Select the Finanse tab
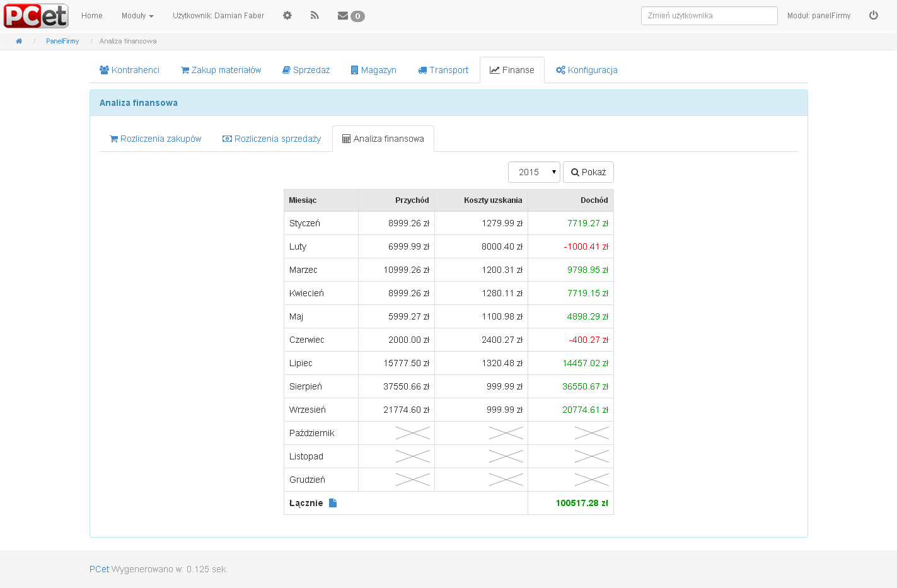 (512, 70)
